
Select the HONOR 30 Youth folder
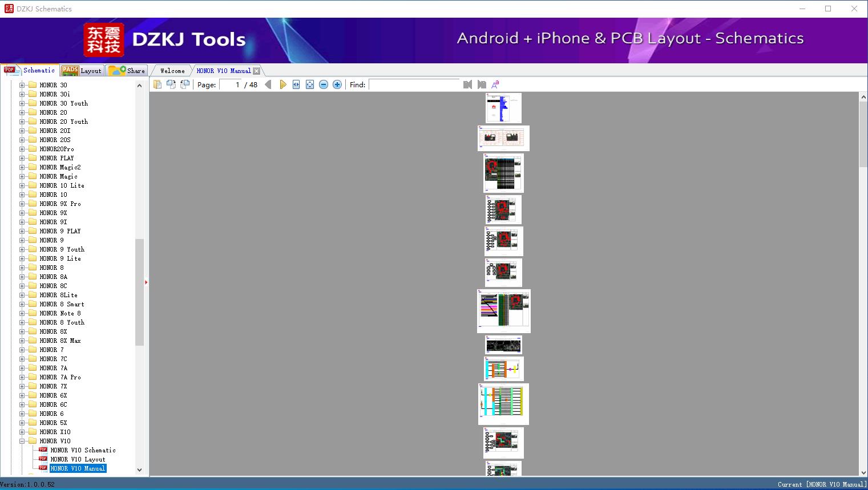pyautogui.click(x=63, y=103)
